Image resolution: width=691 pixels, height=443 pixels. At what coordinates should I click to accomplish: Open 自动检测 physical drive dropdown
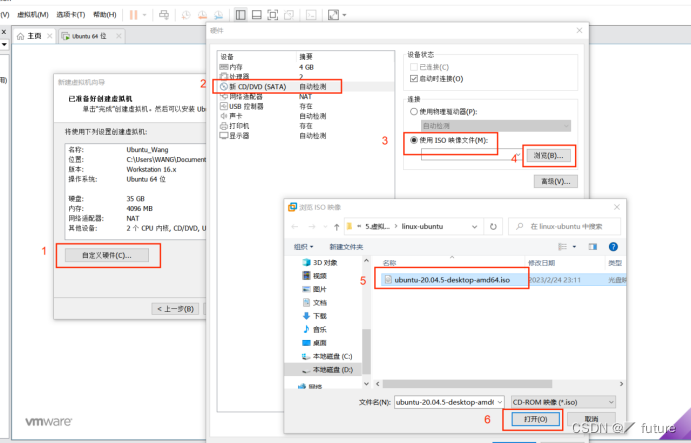click(x=496, y=126)
